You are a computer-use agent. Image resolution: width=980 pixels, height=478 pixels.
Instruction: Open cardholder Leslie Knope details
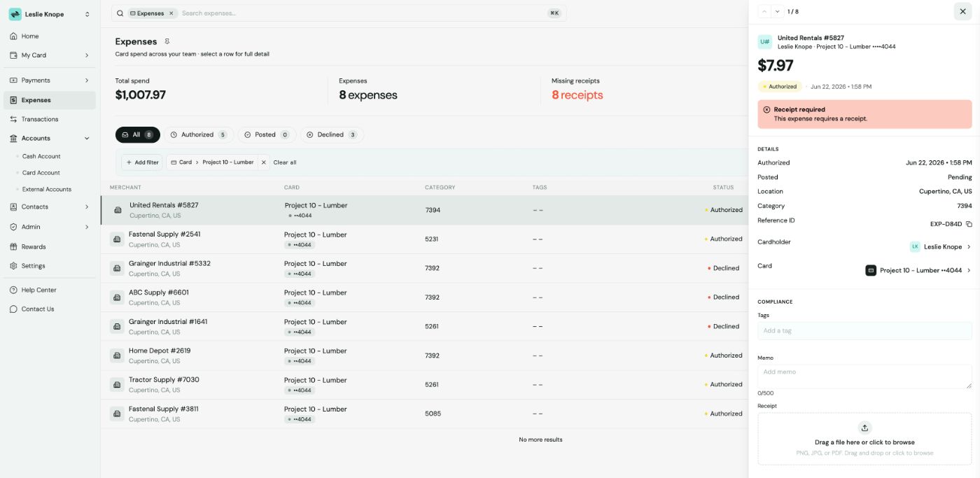point(940,246)
